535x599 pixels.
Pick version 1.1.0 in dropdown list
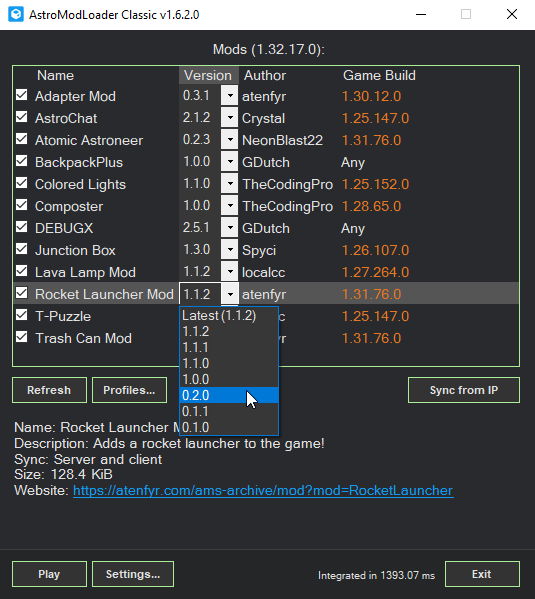tap(229, 364)
